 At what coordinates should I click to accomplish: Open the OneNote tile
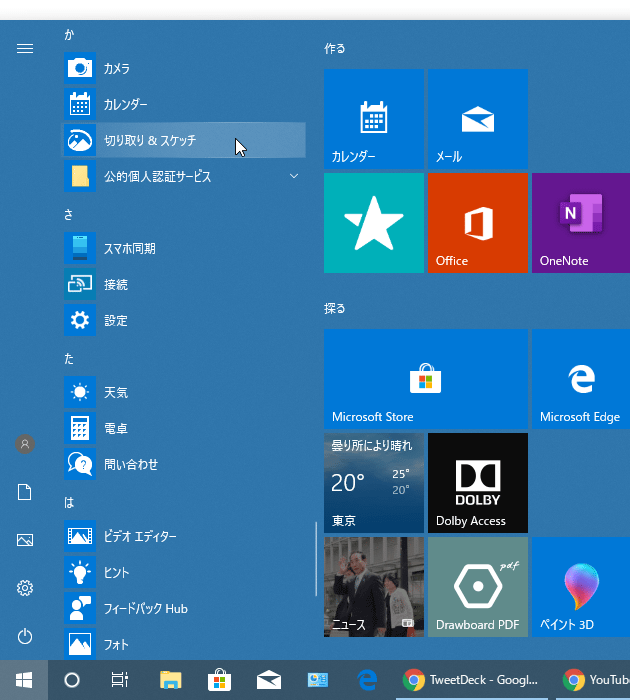(x=581, y=223)
